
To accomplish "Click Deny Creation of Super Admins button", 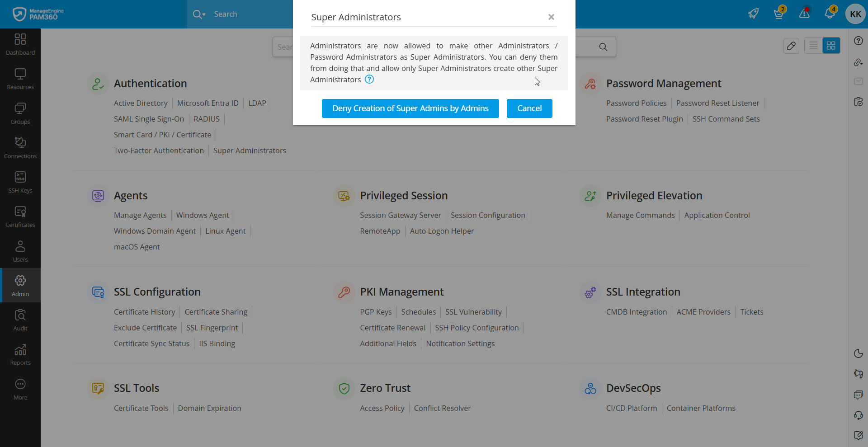I will (x=410, y=108).
